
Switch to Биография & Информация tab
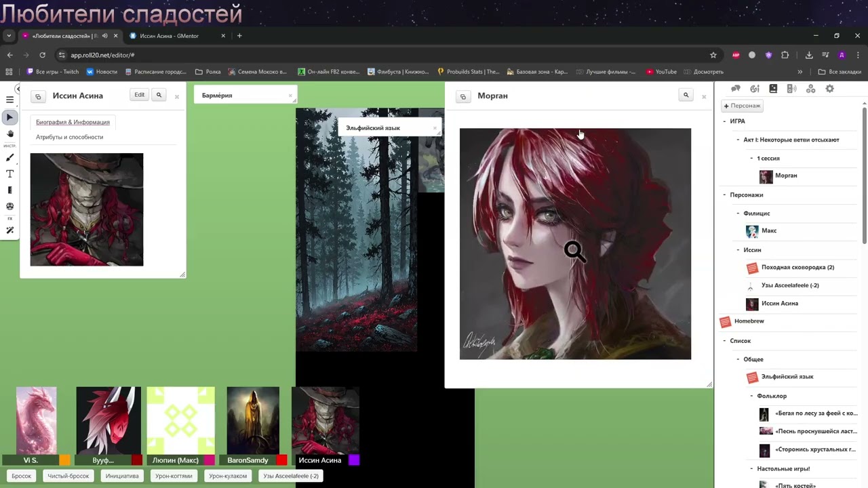tap(73, 122)
